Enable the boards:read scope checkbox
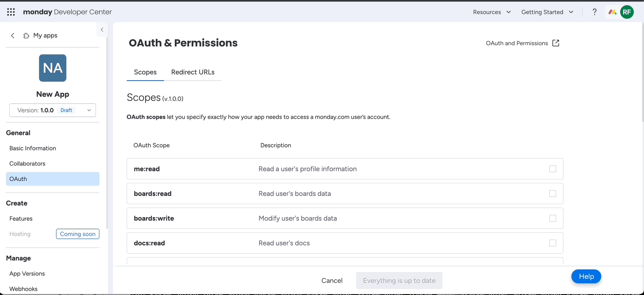This screenshot has height=295, width=644. [x=553, y=194]
